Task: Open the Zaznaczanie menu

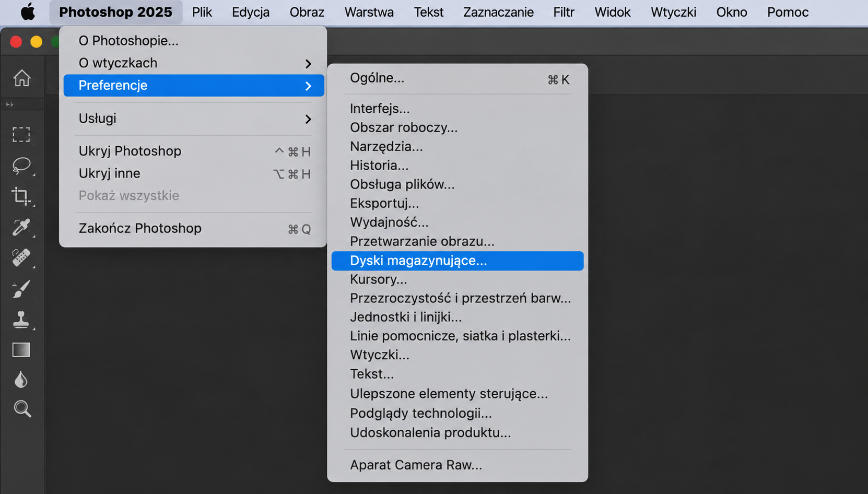Action: click(499, 12)
